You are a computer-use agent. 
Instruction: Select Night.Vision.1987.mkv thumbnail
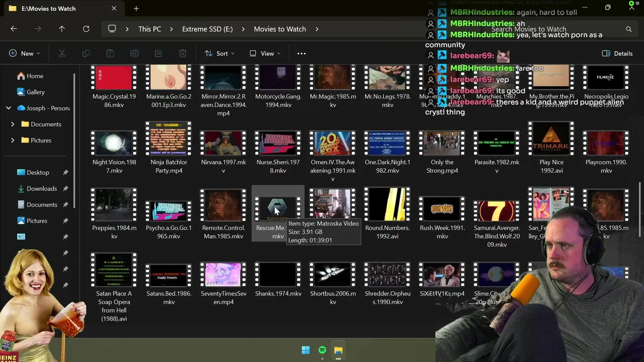(114, 143)
